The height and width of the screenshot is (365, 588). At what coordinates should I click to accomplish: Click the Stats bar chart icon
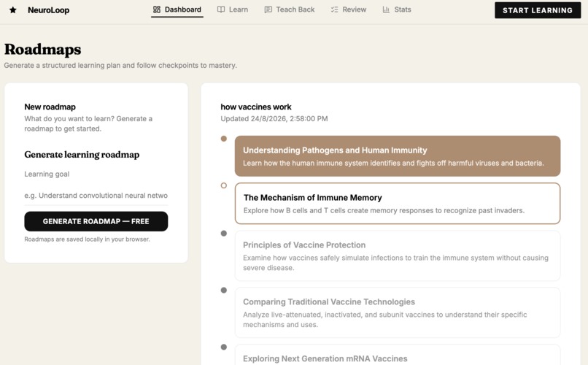point(386,9)
